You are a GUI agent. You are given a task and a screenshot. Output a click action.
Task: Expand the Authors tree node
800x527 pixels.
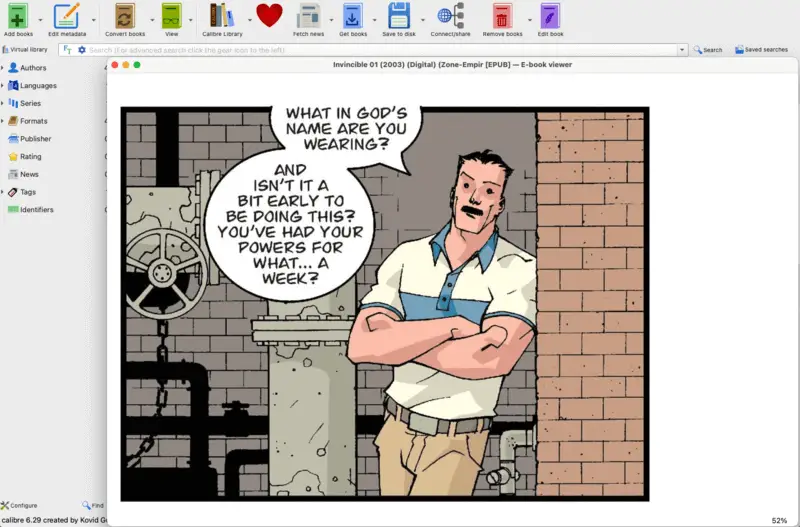(x=3, y=67)
